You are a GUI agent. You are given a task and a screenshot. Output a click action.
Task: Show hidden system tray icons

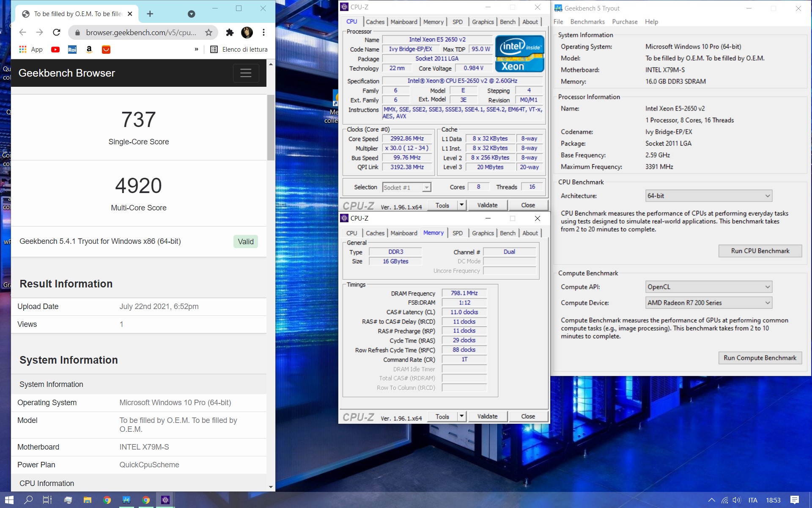[x=712, y=500]
